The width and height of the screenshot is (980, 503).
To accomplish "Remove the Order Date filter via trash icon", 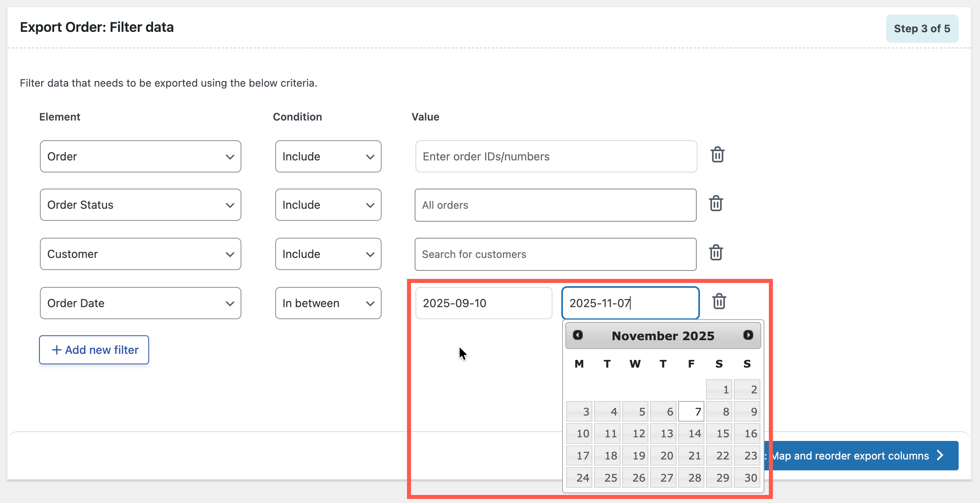I will tap(719, 301).
